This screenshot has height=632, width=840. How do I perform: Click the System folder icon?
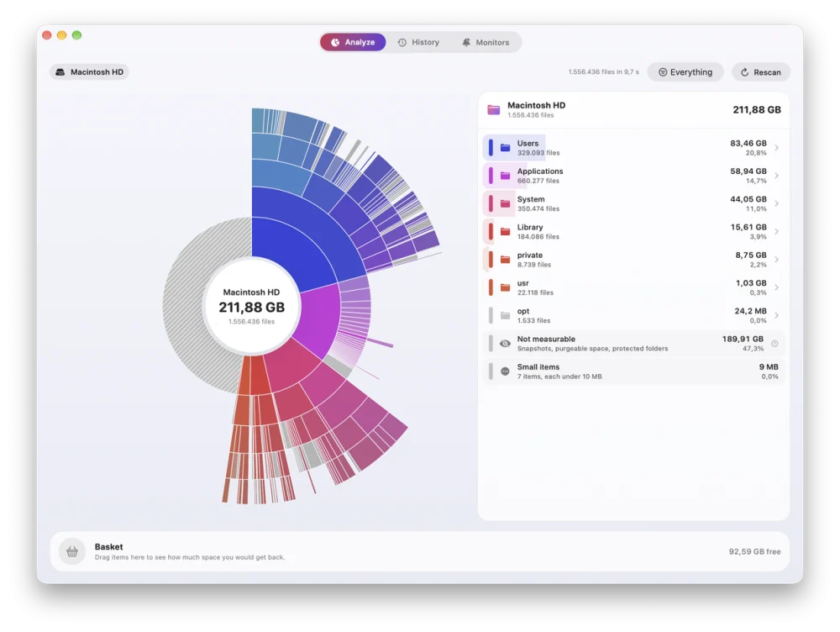coord(505,203)
